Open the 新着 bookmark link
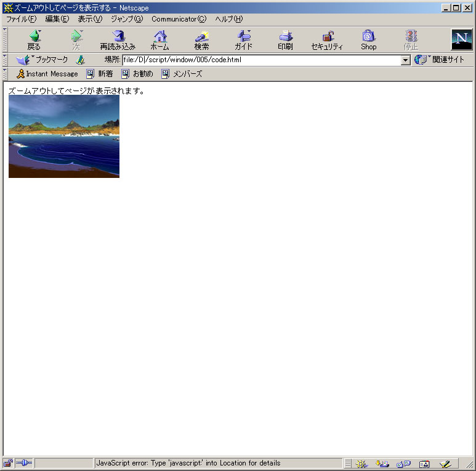476x471 pixels. (100, 74)
